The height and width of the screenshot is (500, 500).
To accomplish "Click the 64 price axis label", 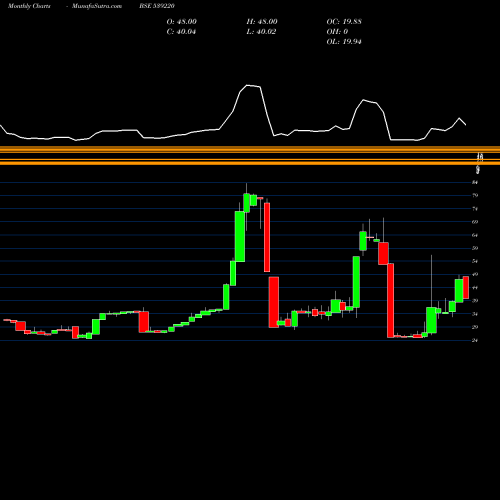I will [x=475, y=235].
